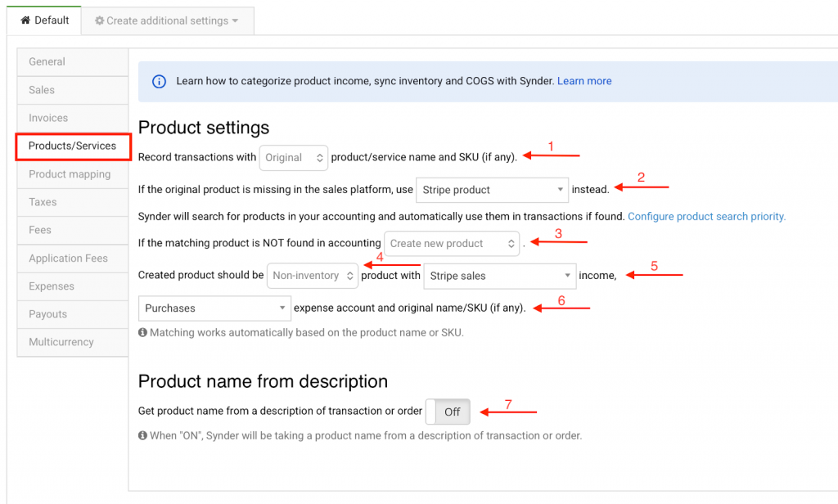Open the Taxes settings section

pos(42,202)
